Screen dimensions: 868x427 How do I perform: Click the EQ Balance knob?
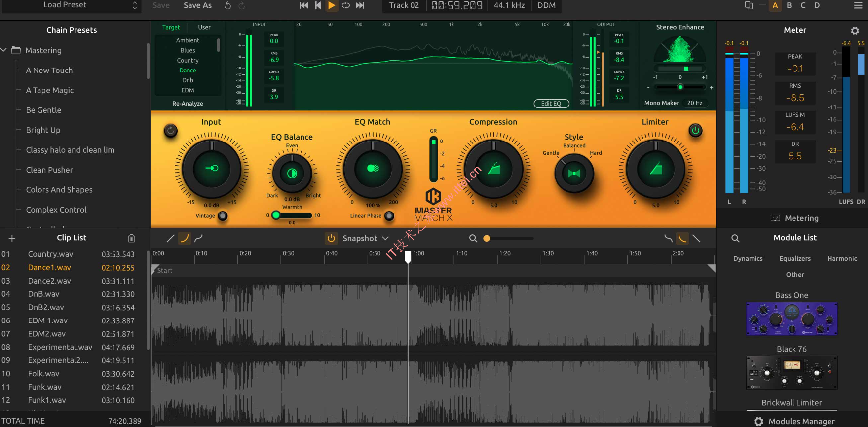tap(292, 173)
